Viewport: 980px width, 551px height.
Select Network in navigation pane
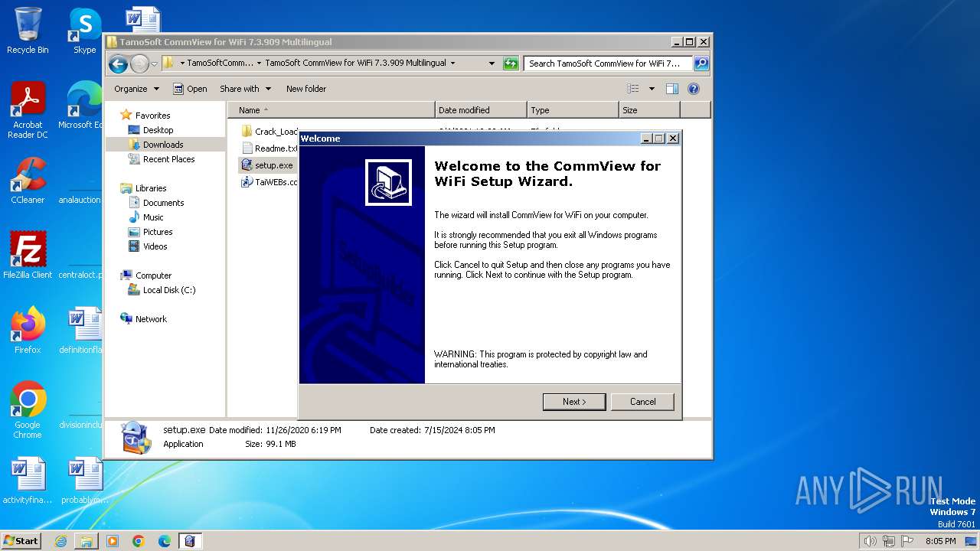[x=143, y=319]
